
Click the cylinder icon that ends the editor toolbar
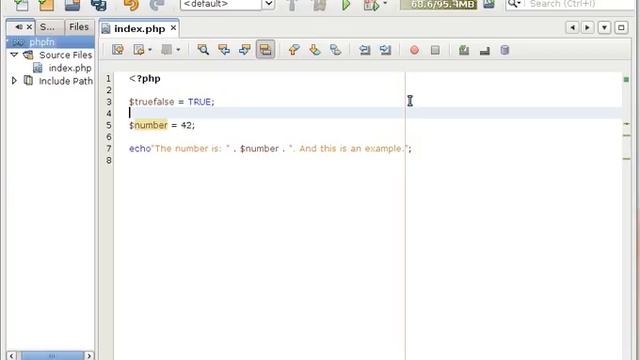pyautogui.click(x=505, y=50)
